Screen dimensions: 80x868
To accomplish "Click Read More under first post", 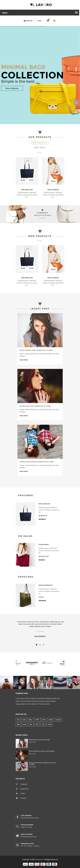I will point(24,360).
